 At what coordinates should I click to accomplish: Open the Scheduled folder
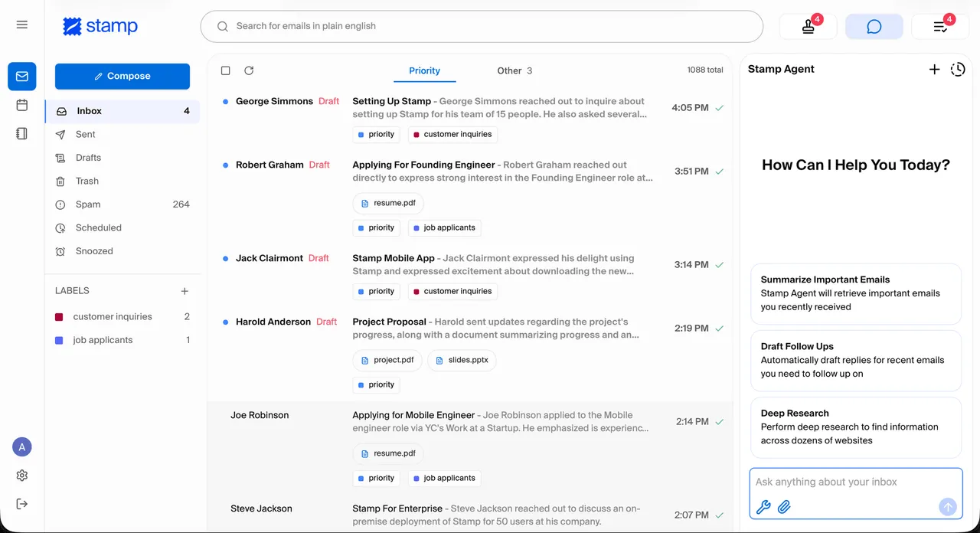click(122, 227)
